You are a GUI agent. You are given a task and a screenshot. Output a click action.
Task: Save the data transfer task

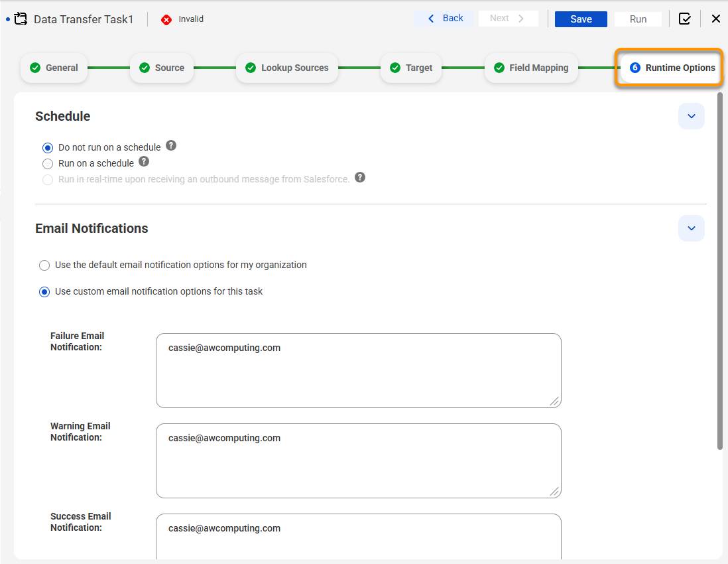[x=581, y=19]
